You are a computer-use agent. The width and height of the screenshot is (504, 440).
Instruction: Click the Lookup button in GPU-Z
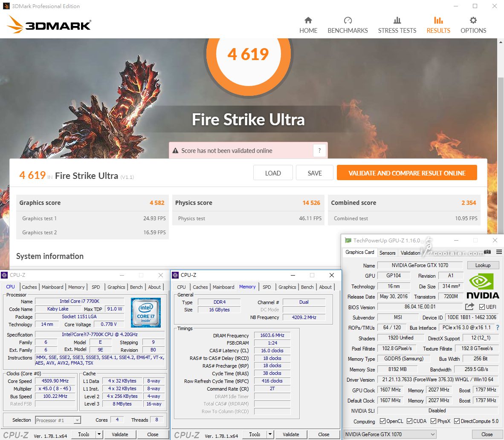coord(483,265)
